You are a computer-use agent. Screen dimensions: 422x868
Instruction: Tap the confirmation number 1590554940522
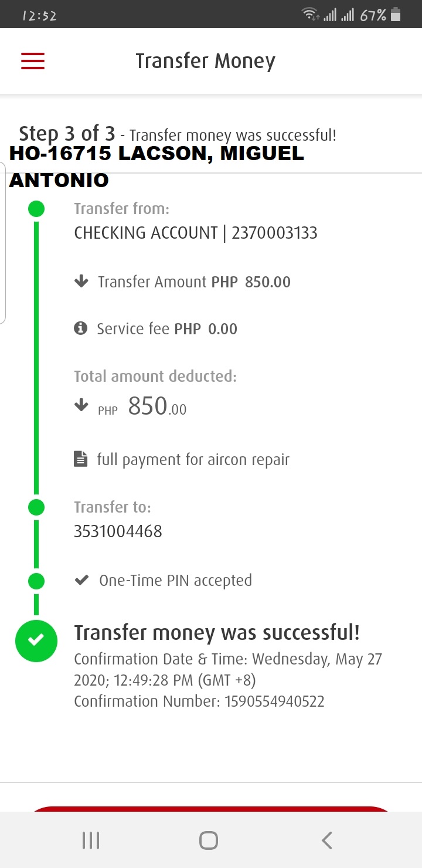point(274,701)
